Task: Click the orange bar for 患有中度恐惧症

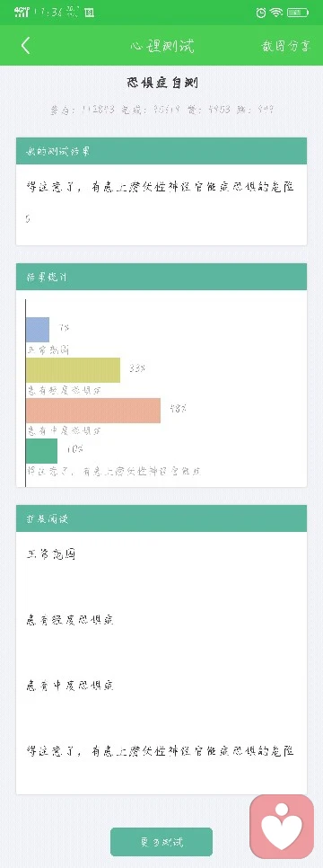Action: 93,411
